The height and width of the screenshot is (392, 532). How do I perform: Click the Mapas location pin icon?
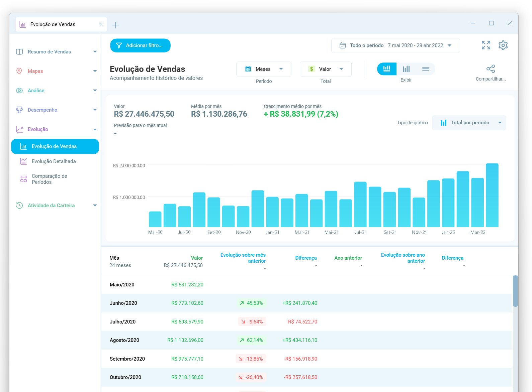click(x=19, y=71)
